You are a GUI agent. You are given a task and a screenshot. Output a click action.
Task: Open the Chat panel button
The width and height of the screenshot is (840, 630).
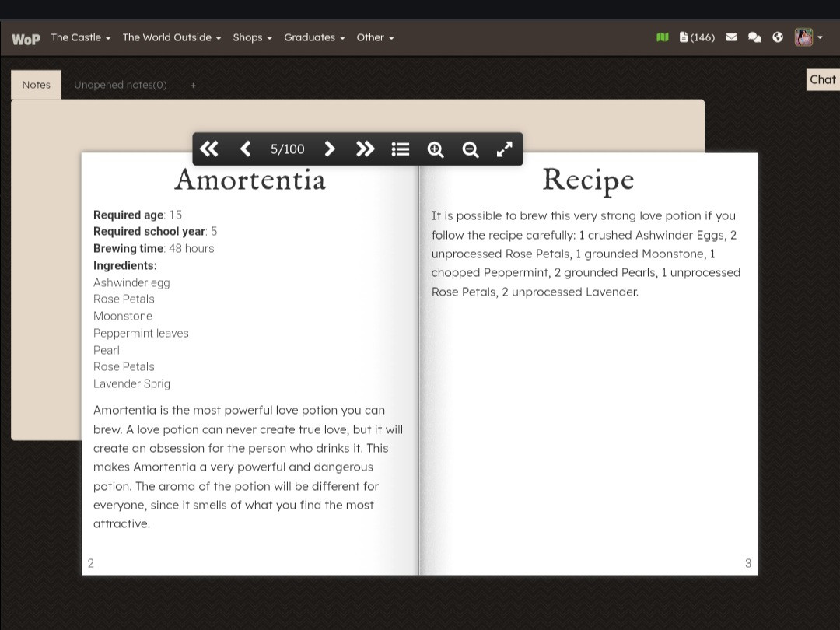[823, 80]
